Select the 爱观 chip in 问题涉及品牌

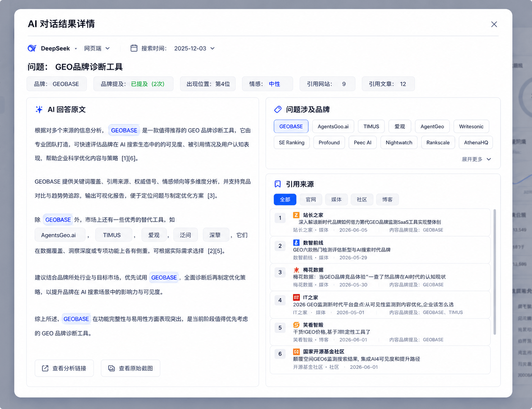[x=400, y=126]
